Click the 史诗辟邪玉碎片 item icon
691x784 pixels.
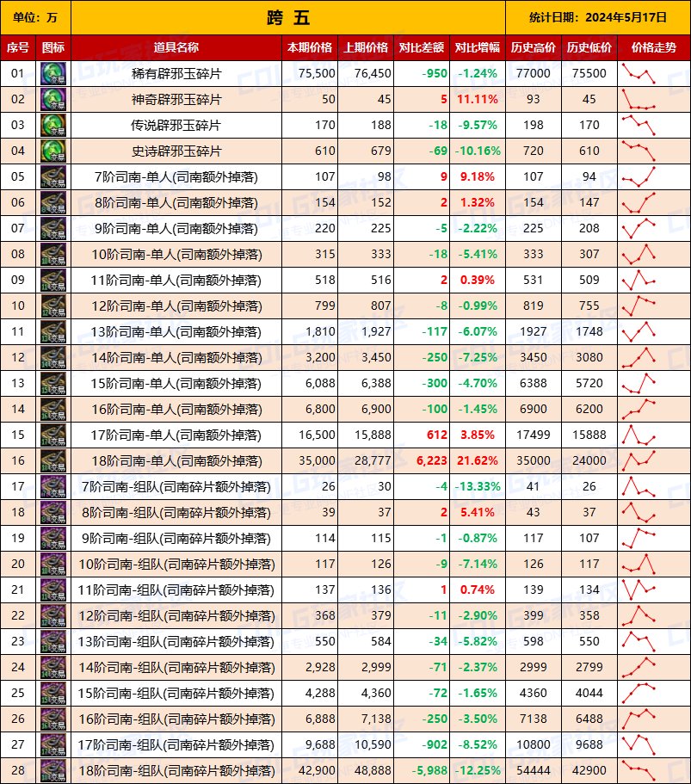coord(53,151)
